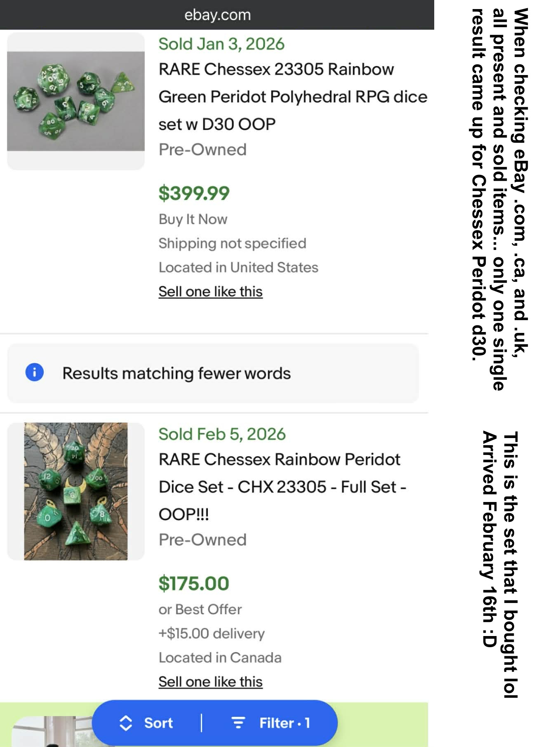The width and height of the screenshot is (560, 747).
Task: Click the Sold Feb 5, 2026 label
Action: pyautogui.click(x=222, y=434)
